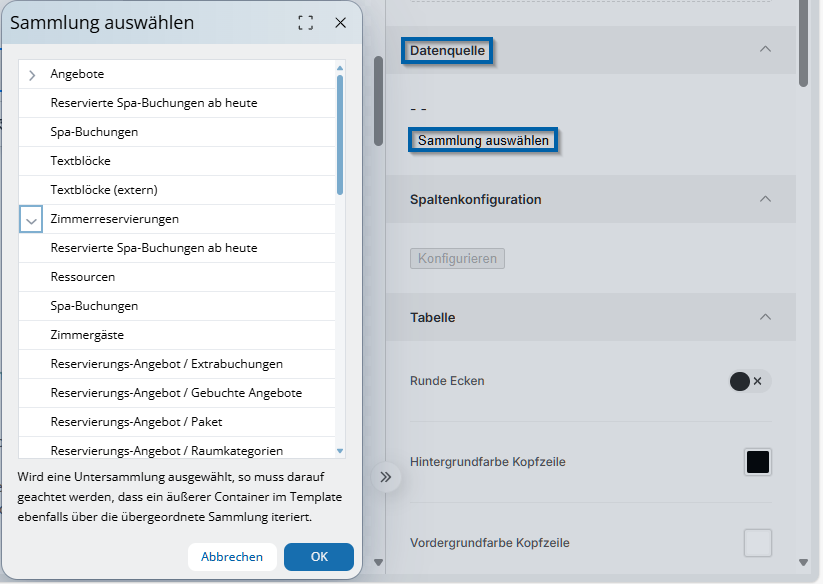Collapse the Tabelle section

click(x=765, y=317)
